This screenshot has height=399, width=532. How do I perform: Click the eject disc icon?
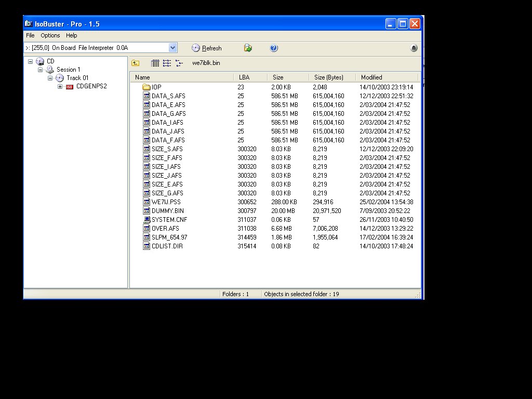(x=414, y=48)
